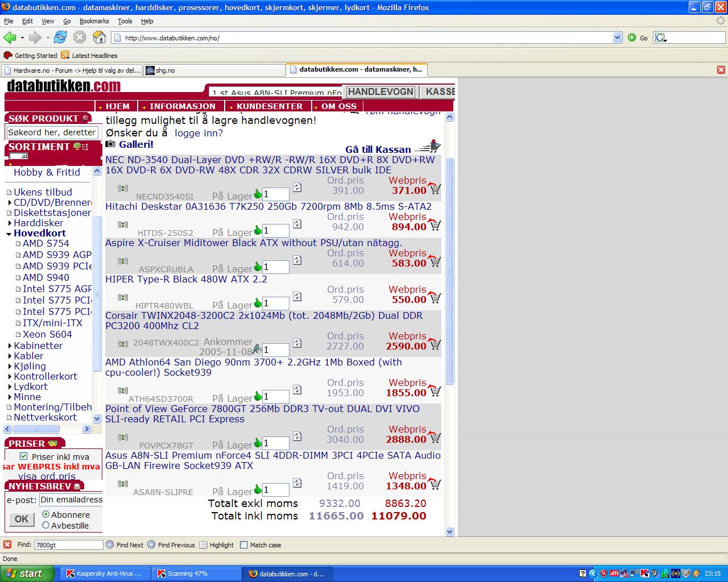This screenshot has height=582, width=728.
Task: Click the main page vertical scrollbar thumb
Action: click(x=449, y=270)
